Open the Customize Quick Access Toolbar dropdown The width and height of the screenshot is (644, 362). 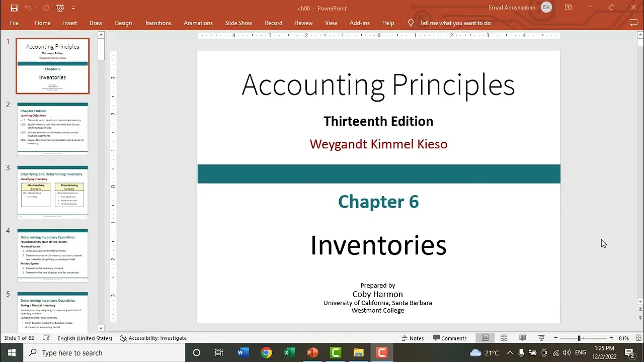73,8
